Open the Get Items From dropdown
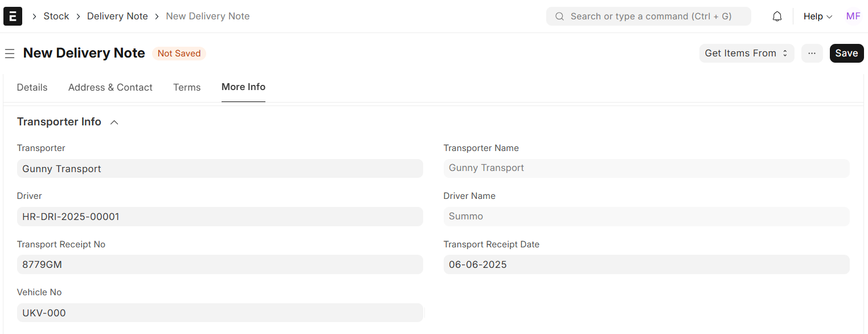 click(746, 53)
